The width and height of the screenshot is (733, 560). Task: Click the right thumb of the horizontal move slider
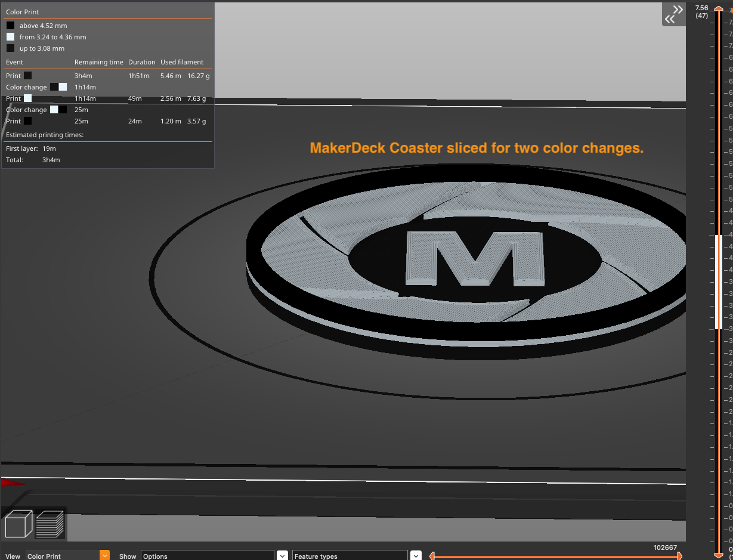(x=679, y=556)
